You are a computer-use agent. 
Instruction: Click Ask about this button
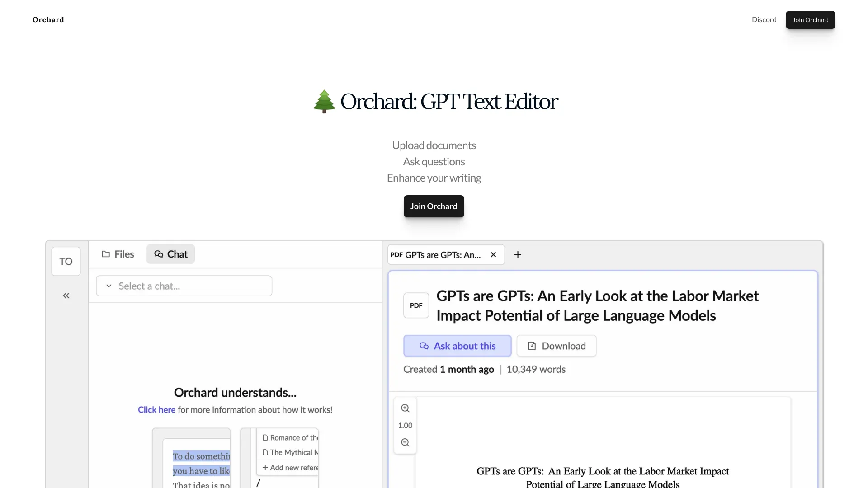(x=458, y=346)
